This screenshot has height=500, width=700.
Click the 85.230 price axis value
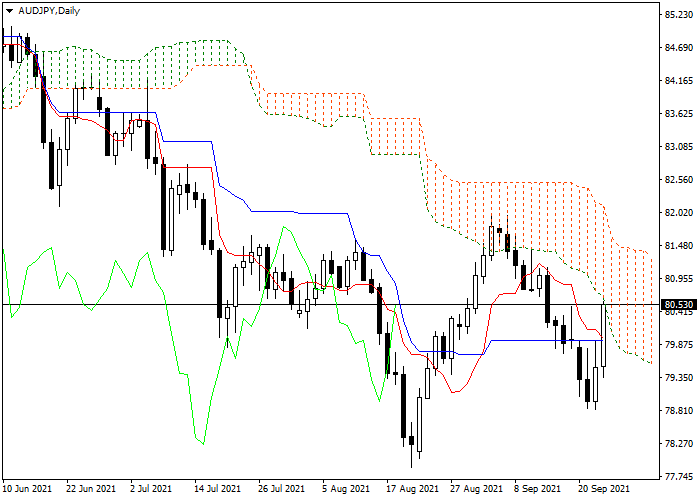(x=679, y=15)
